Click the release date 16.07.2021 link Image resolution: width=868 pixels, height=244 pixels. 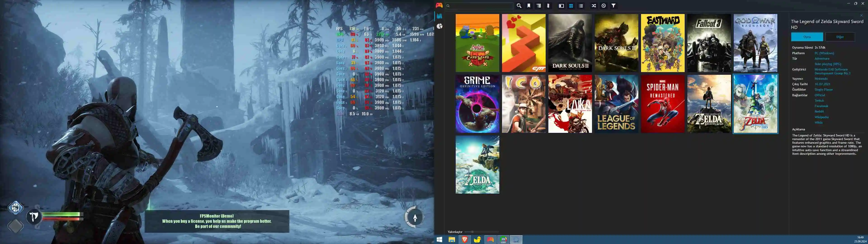coord(822,84)
